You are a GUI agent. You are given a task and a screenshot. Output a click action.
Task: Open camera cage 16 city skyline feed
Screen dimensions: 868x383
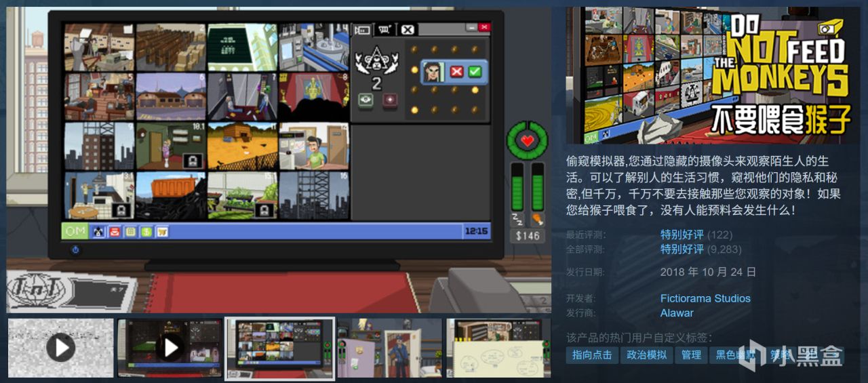[314, 195]
